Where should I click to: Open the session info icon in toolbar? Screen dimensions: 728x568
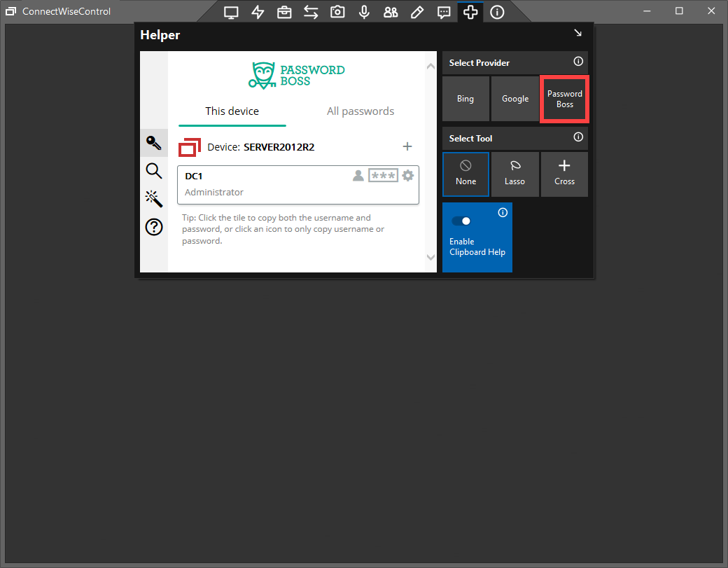[497, 12]
